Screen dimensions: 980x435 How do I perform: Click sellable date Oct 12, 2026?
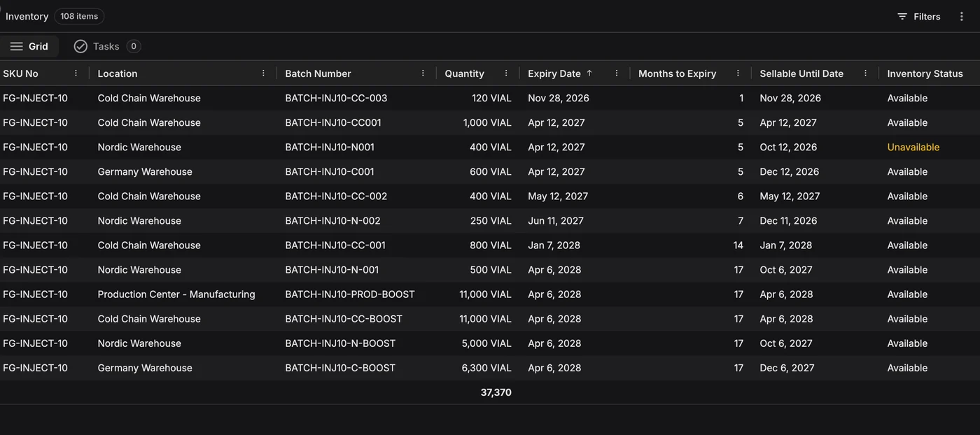tap(788, 147)
